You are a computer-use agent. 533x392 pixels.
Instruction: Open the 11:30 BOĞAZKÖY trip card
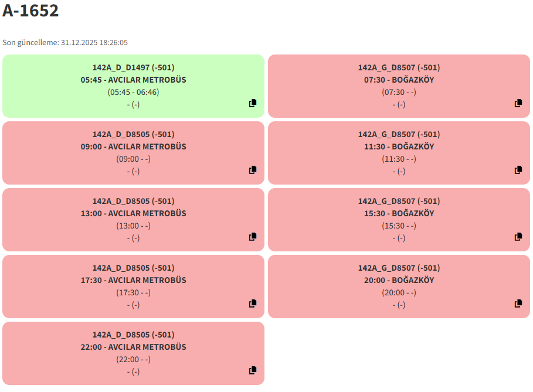[399, 146]
